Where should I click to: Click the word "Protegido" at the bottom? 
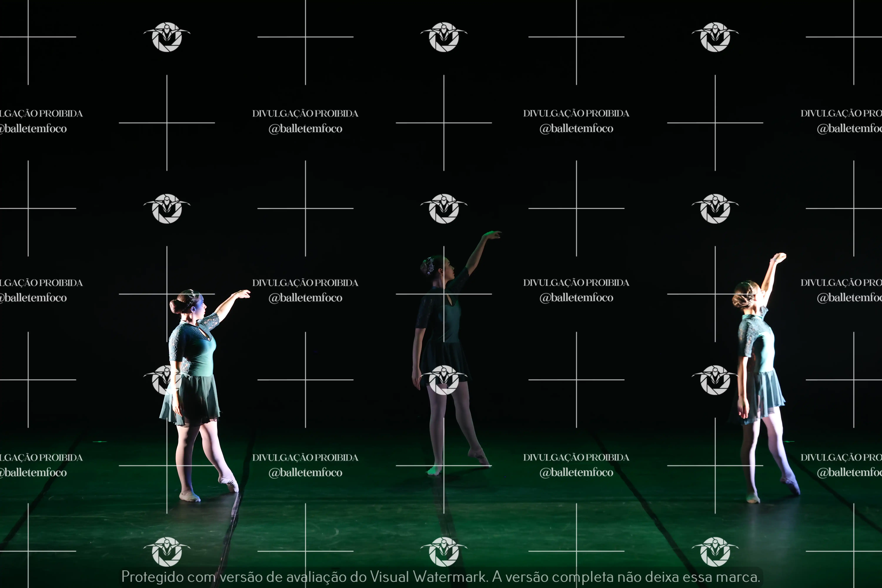pos(152,577)
